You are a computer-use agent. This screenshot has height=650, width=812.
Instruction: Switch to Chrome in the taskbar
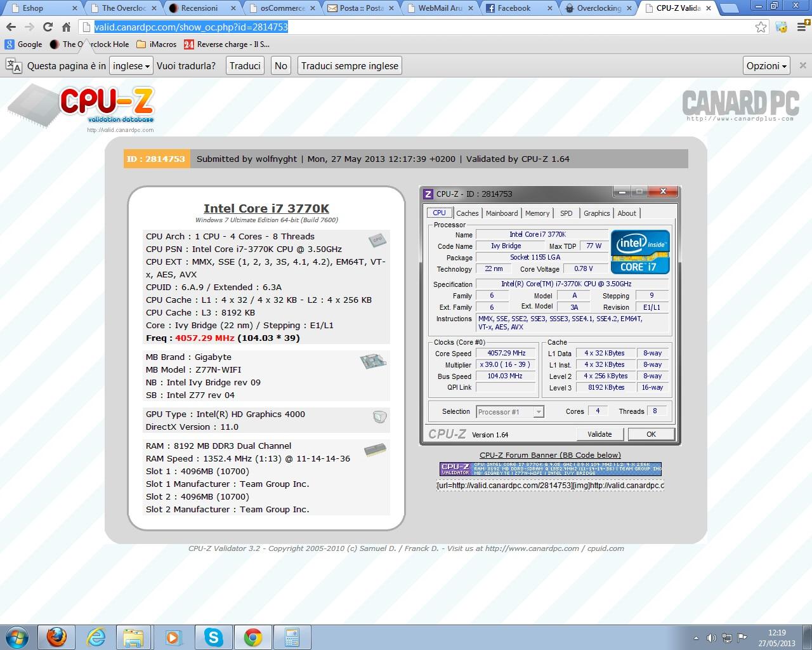pos(253,637)
